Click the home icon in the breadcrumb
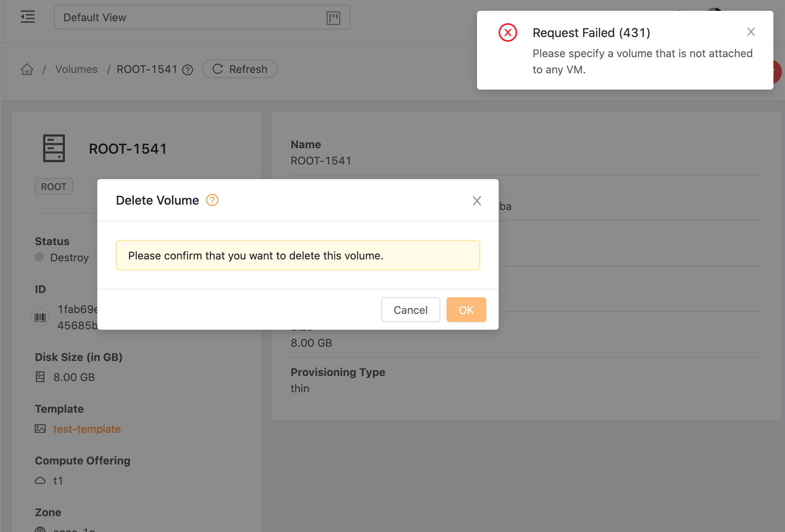Image resolution: width=785 pixels, height=532 pixels. pos(27,69)
